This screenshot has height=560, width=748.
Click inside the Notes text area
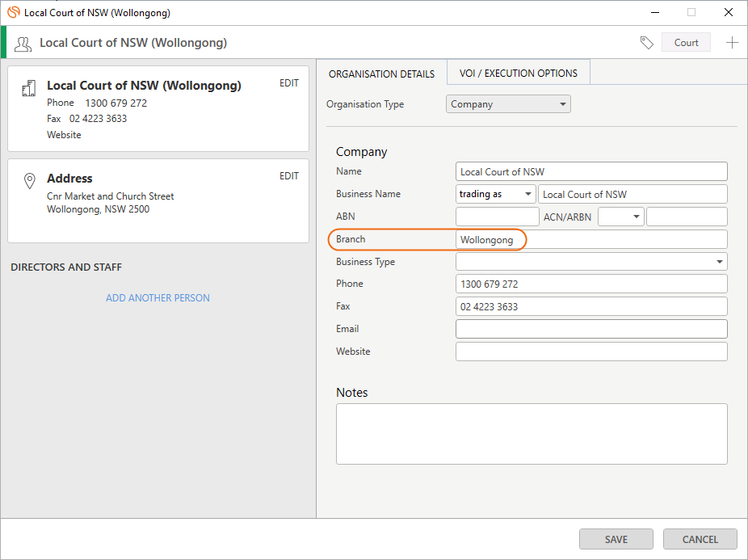pos(532,433)
